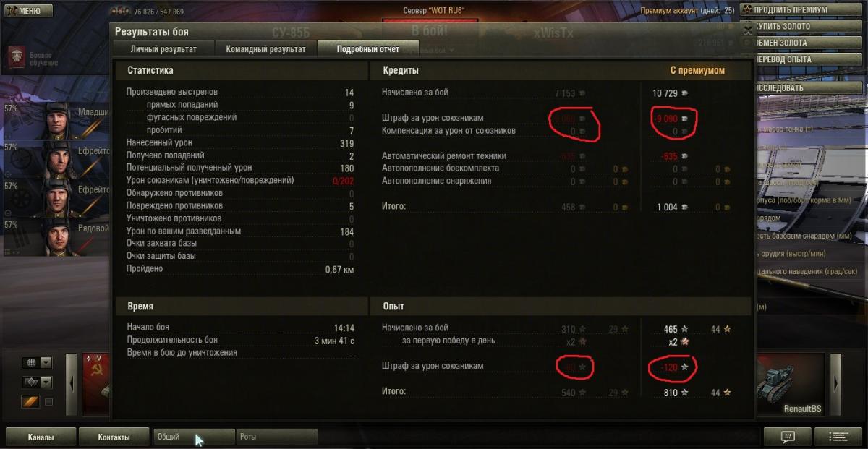Toggle the checkbox beside the orange stripe filter
Viewport: 868px width, 449px height.
(x=49, y=402)
